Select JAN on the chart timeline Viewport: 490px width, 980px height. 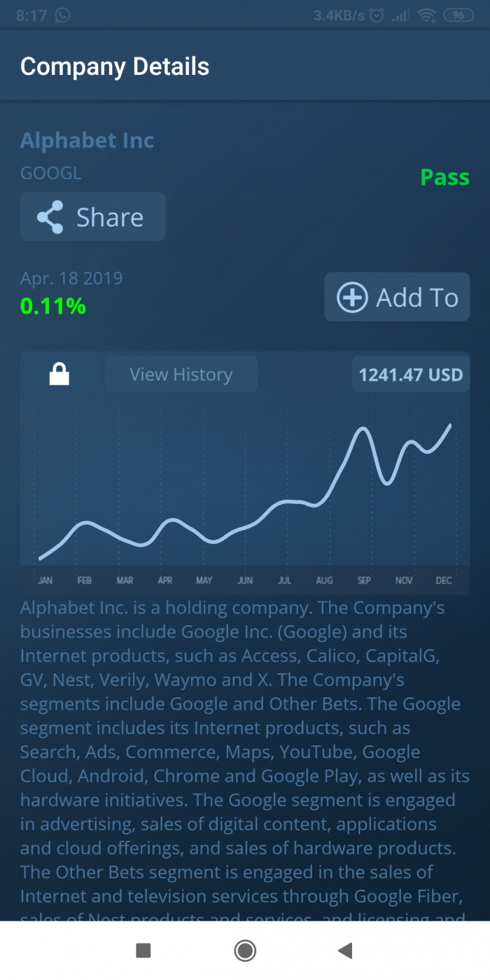45,580
